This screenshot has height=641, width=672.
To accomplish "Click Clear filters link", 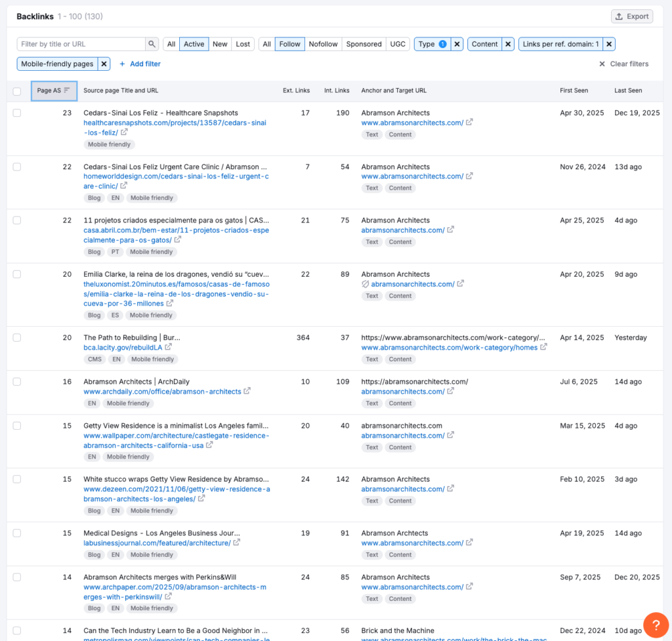I will 623,64.
